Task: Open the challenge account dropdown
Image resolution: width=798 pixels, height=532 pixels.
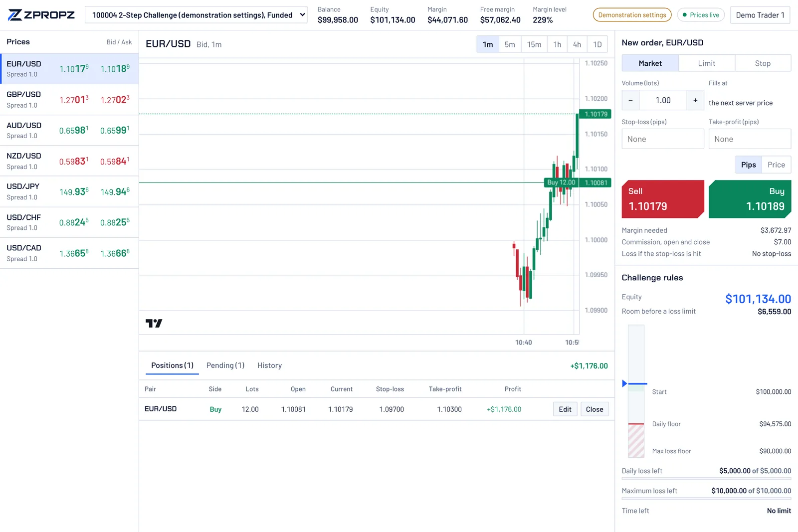Action: pos(196,15)
